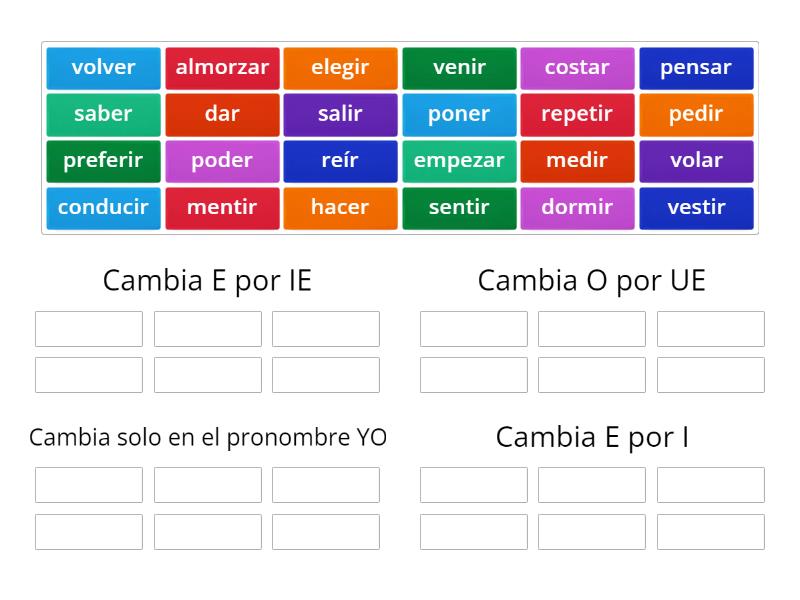Click empty slot under 'Cambia solo en el pronombre YO'
Screen dimensions: 800x600
(x=88, y=485)
